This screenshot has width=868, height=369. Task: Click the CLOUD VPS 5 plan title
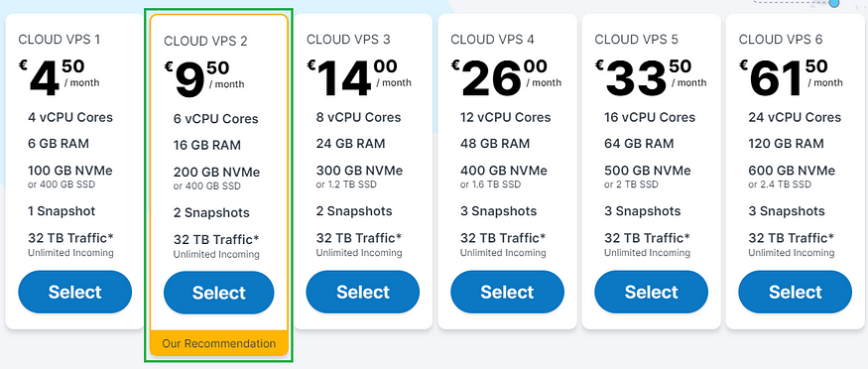click(637, 40)
